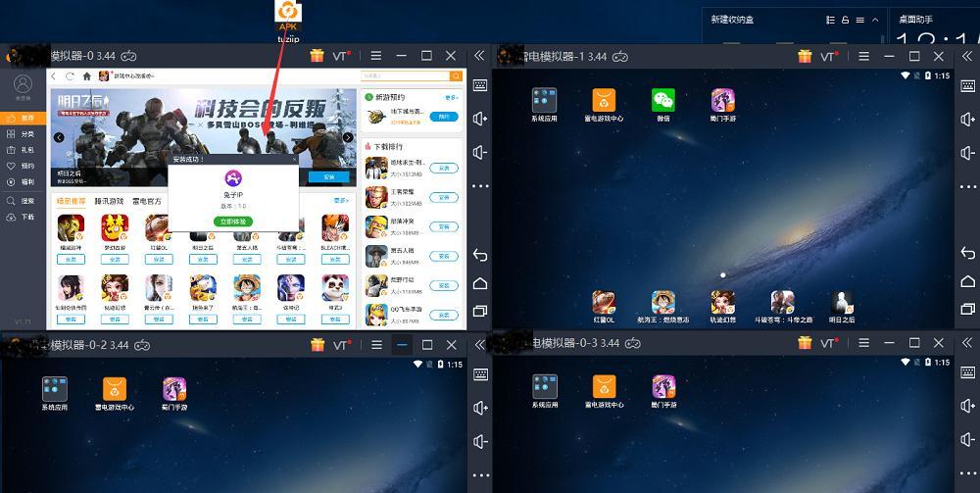Click blue 预约 button under 新游预约

click(444, 117)
